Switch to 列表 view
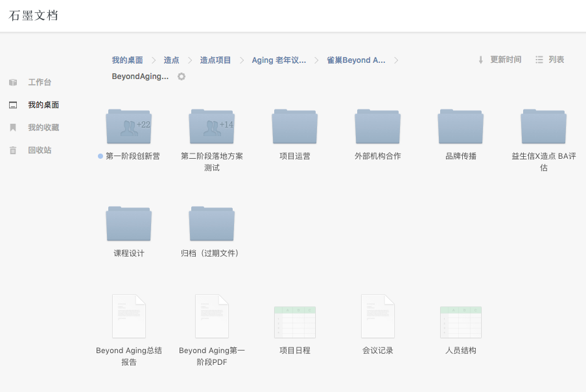586x392 pixels. (556, 60)
